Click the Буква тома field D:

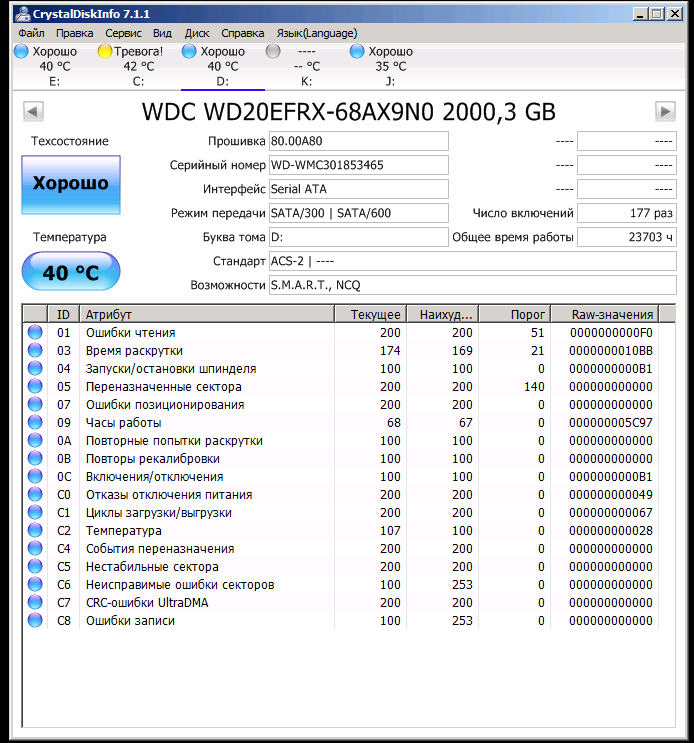(359, 237)
